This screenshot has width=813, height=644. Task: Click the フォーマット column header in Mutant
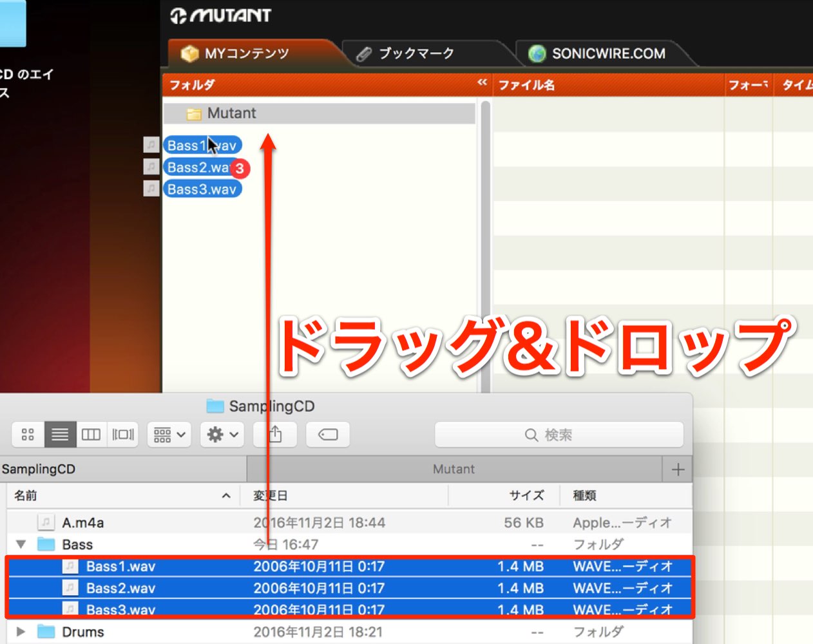[749, 85]
